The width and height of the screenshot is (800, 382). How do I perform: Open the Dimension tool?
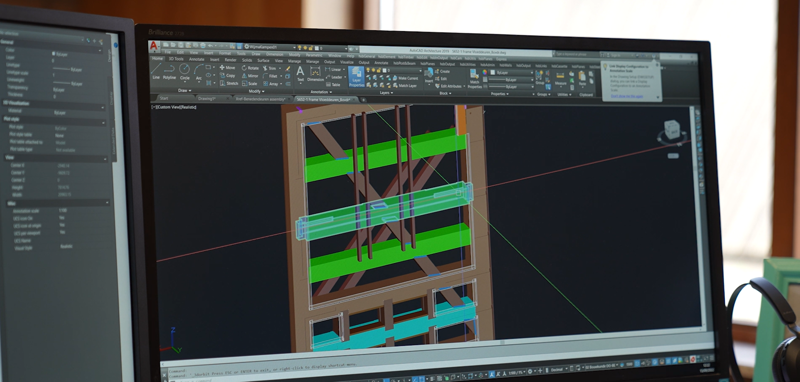[315, 74]
